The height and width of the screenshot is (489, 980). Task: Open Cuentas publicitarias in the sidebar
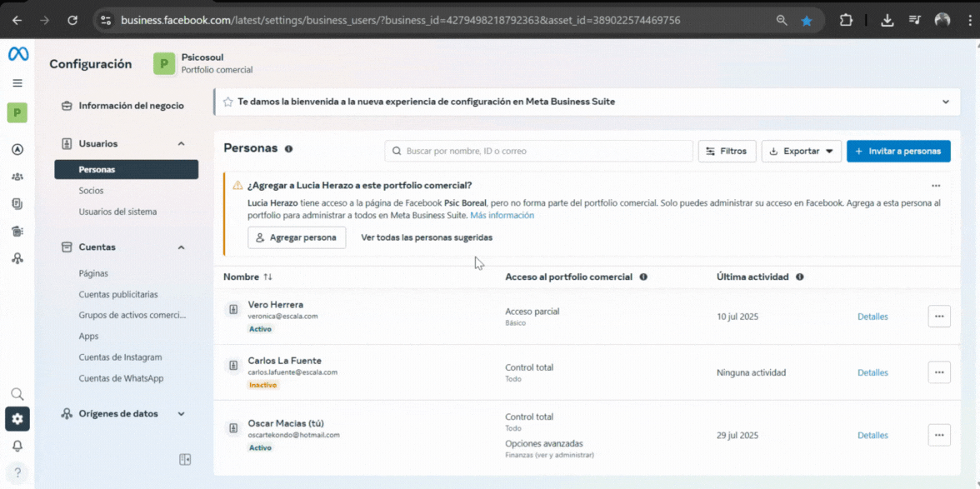click(118, 294)
